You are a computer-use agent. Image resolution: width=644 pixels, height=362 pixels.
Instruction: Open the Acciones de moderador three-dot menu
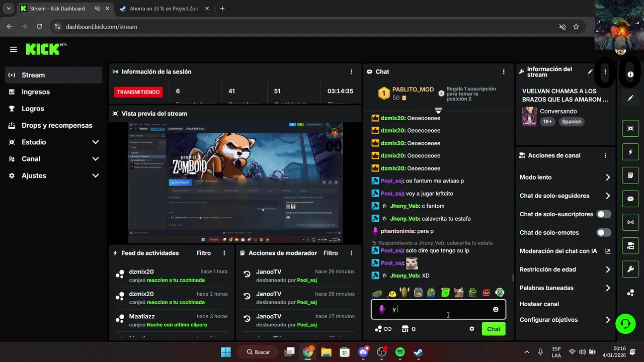(x=351, y=253)
